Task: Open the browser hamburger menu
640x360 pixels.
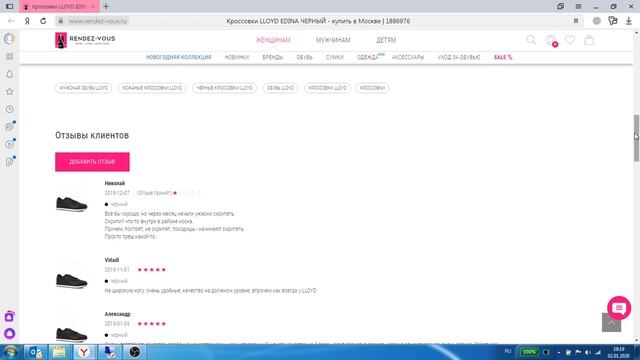Action: coord(578,7)
